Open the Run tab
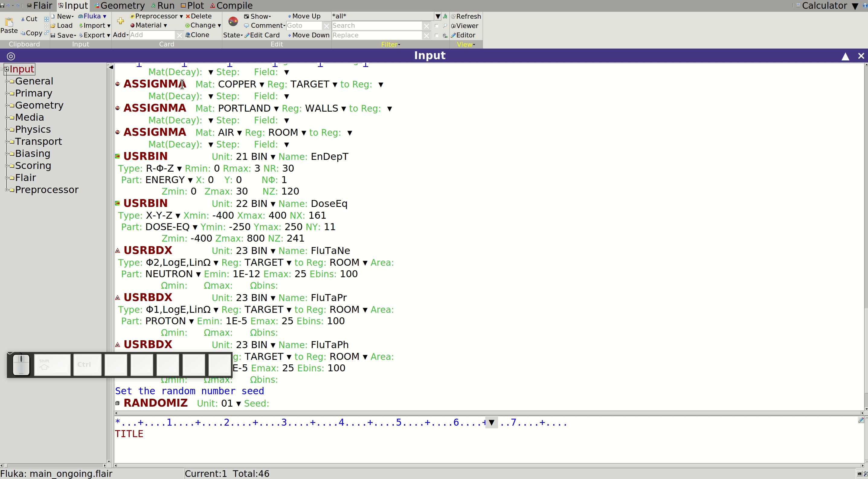This screenshot has width=868, height=479. [x=163, y=5]
